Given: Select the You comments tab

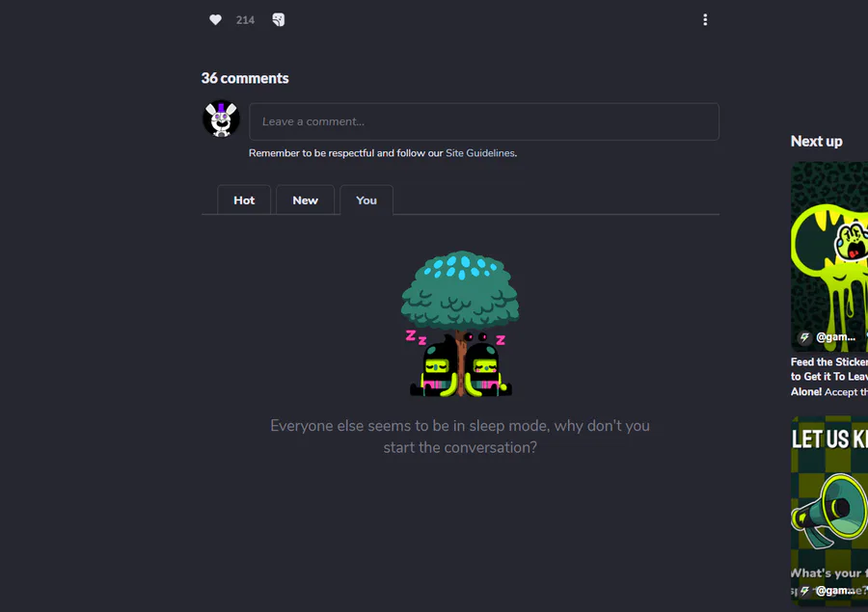Looking at the screenshot, I should (366, 200).
